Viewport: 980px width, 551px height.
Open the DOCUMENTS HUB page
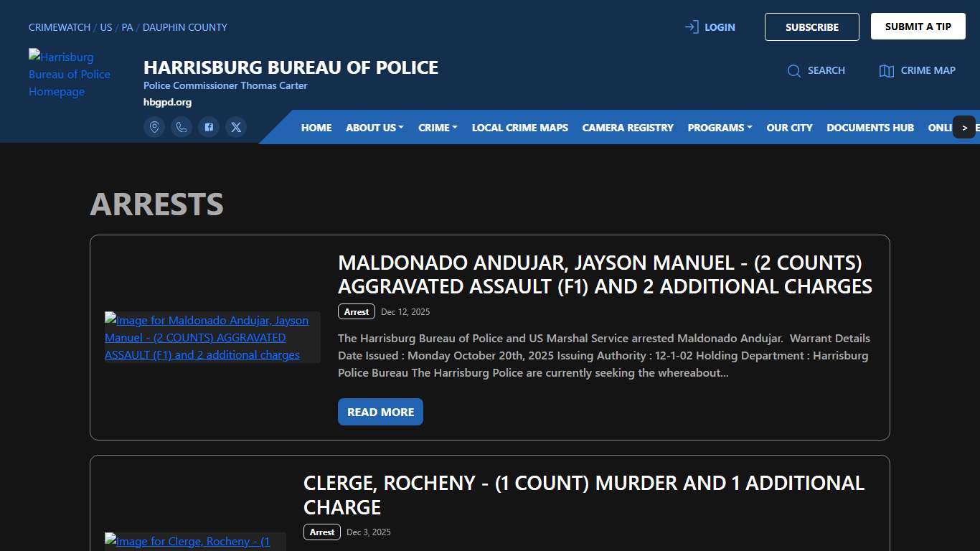pos(870,127)
